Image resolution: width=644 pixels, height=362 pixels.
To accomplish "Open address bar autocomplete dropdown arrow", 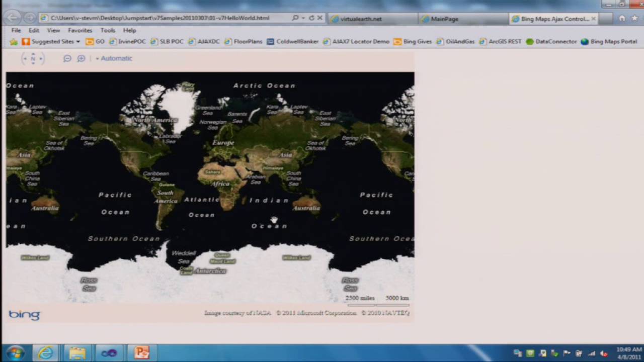I will (303, 18).
